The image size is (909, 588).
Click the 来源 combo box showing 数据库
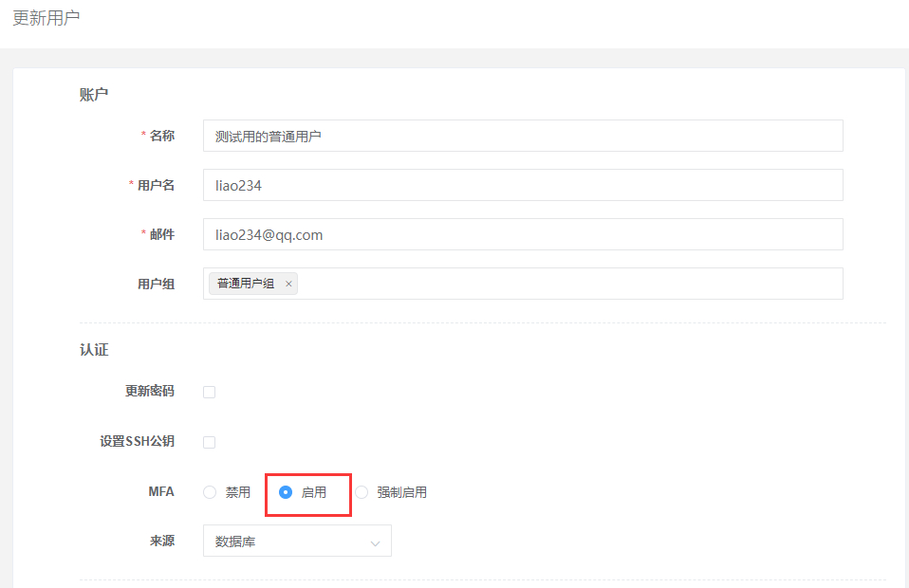pos(297,541)
